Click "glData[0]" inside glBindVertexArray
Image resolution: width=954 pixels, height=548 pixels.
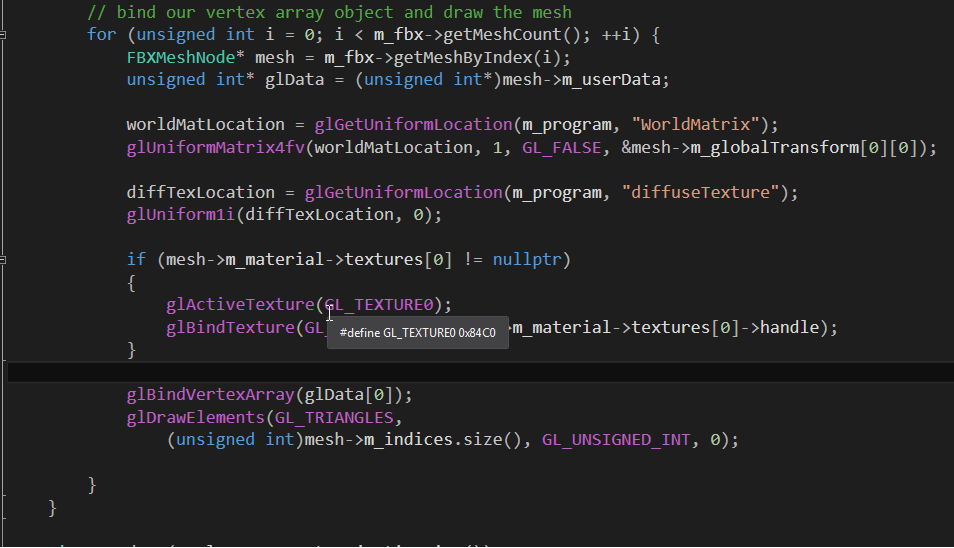(349, 395)
